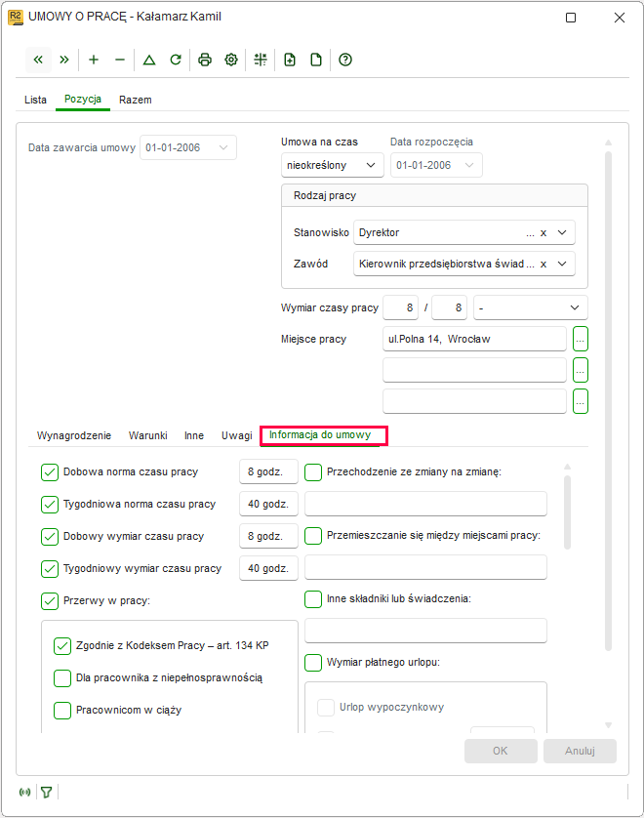
Task: Open settings gear icon
Action: click(231, 60)
